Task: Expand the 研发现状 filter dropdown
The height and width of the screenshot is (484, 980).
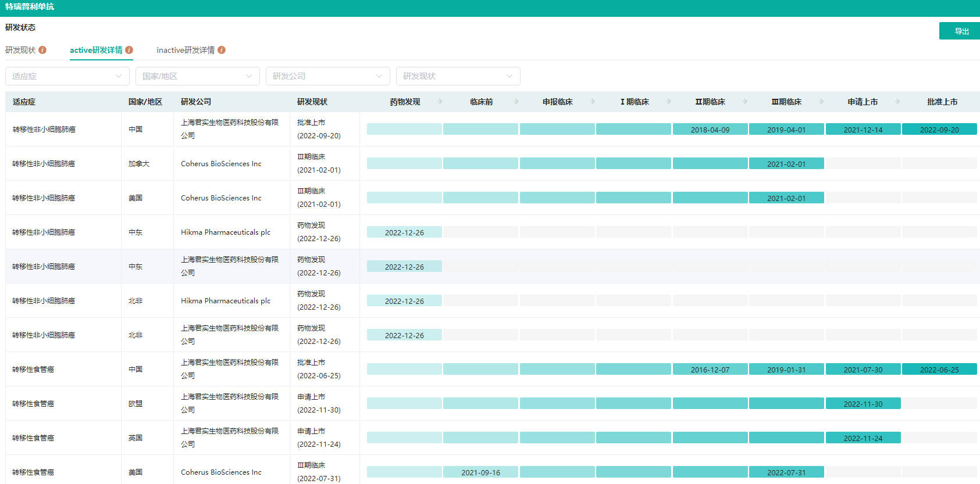Action: 458,76
